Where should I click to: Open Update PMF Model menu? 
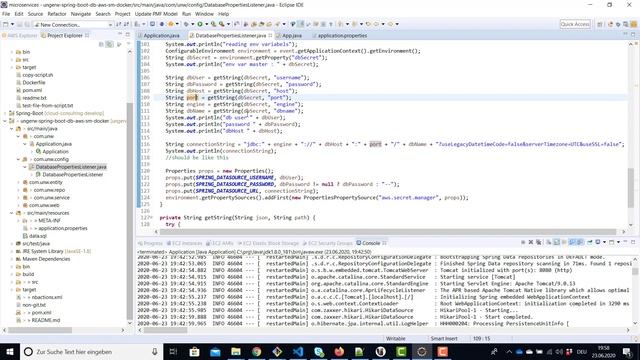[x=156, y=14]
